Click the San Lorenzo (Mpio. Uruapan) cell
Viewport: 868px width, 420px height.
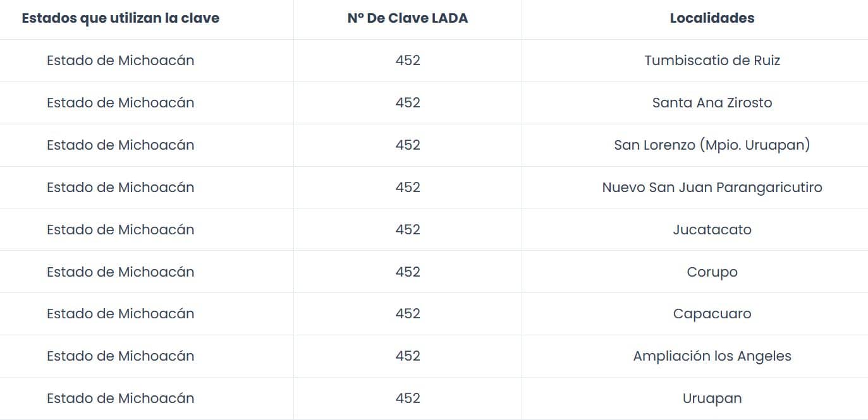click(x=712, y=145)
